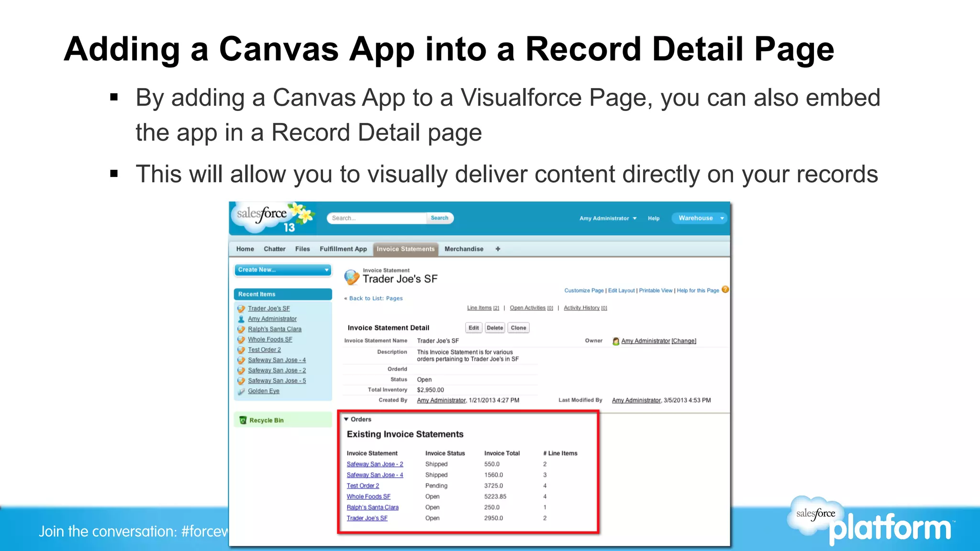Screen dimensions: 980x551
Task: Open Recycle Bin
Action: pos(267,420)
